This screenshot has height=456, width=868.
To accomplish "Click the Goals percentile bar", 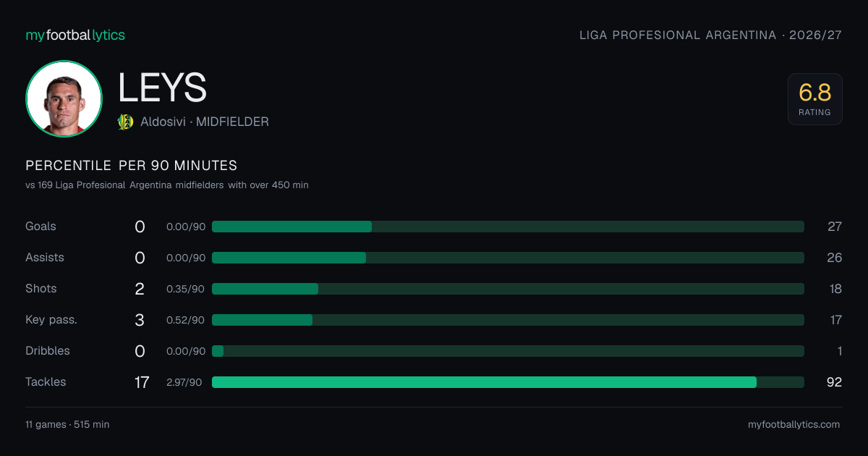I will pos(508,227).
